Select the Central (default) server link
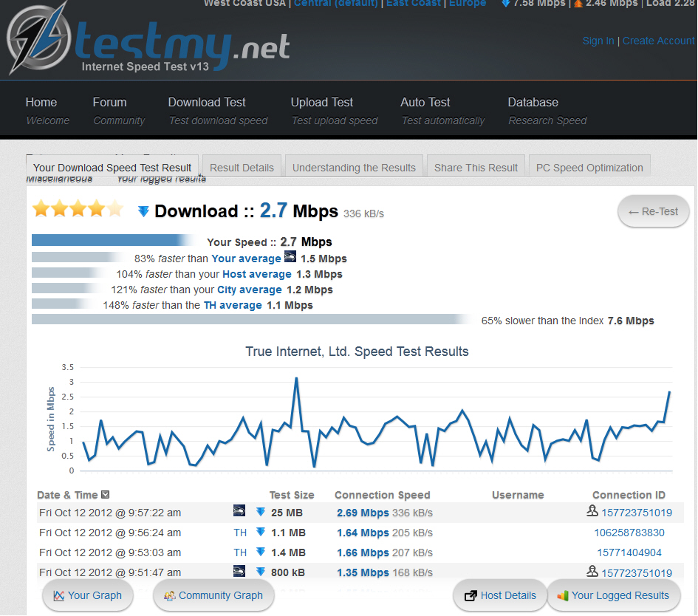This screenshot has height=616, width=698. coord(335,3)
